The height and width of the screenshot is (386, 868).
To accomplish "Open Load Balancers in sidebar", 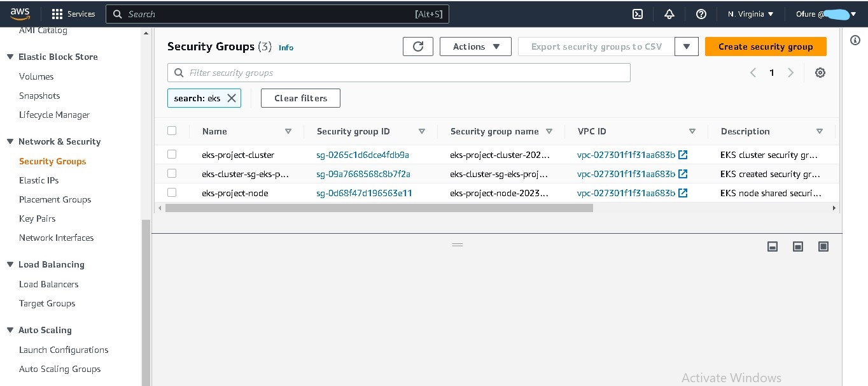I will [x=49, y=284].
